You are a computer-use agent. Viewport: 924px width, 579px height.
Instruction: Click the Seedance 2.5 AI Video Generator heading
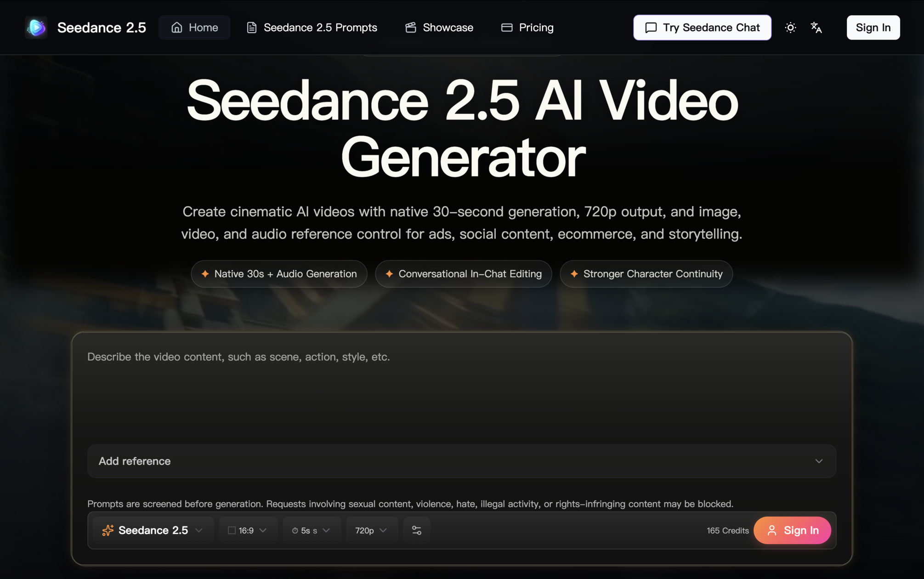point(462,128)
